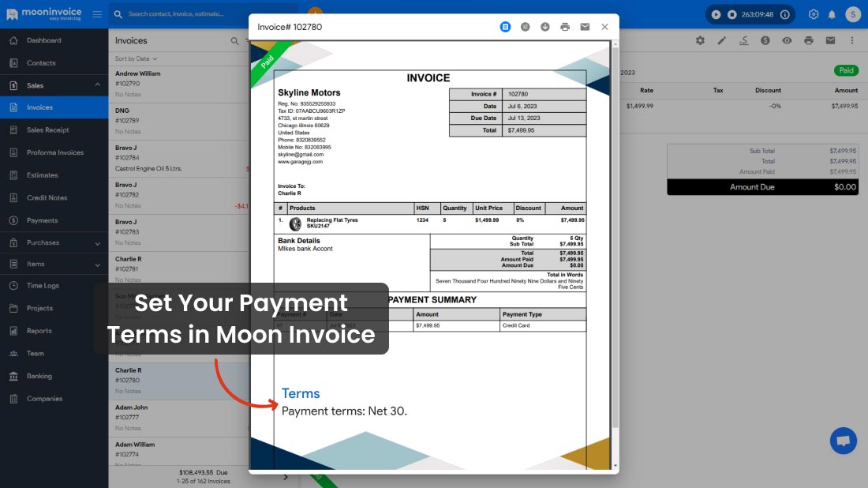Toggle the hamburger menu next to logo
The image size is (868, 488).
[x=97, y=14]
